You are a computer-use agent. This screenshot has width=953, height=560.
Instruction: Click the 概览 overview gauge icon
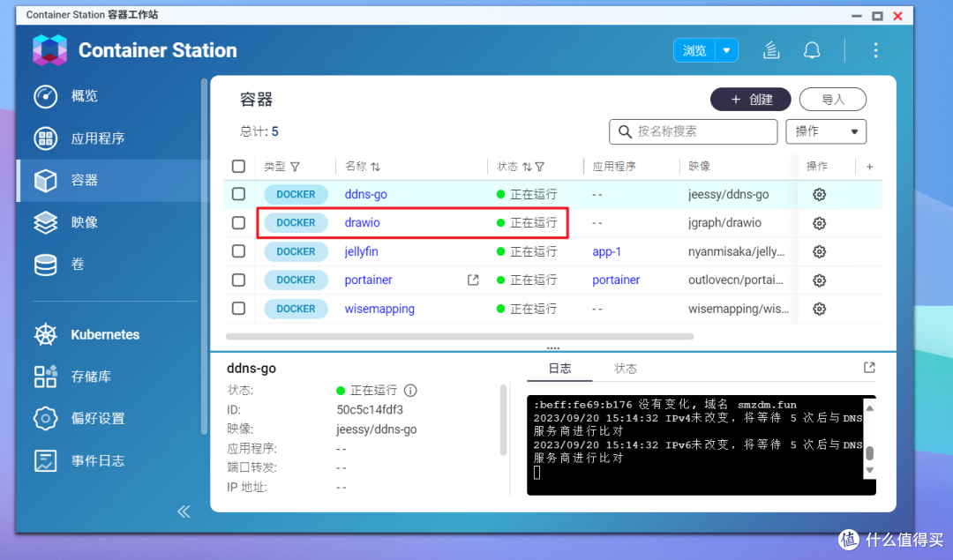tap(46, 96)
